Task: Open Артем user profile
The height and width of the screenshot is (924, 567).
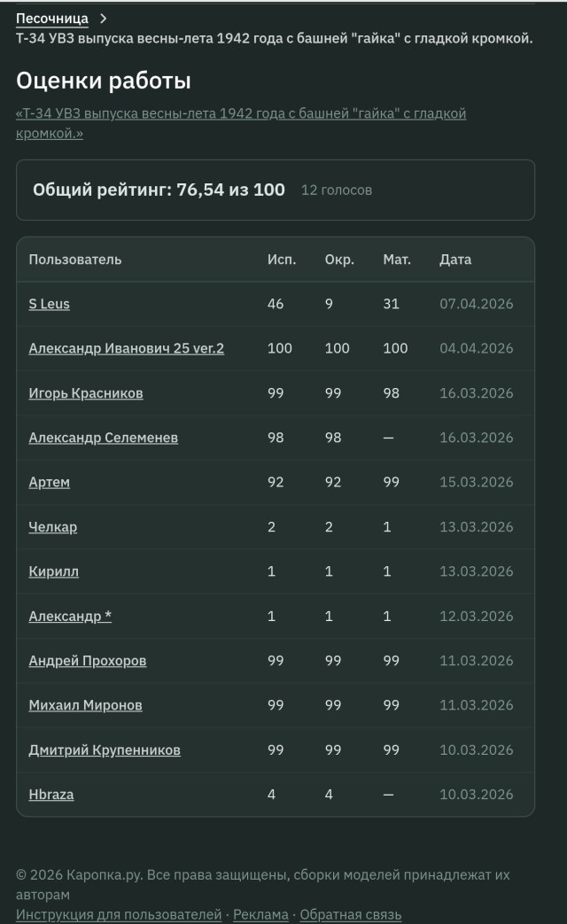Action: point(49,482)
